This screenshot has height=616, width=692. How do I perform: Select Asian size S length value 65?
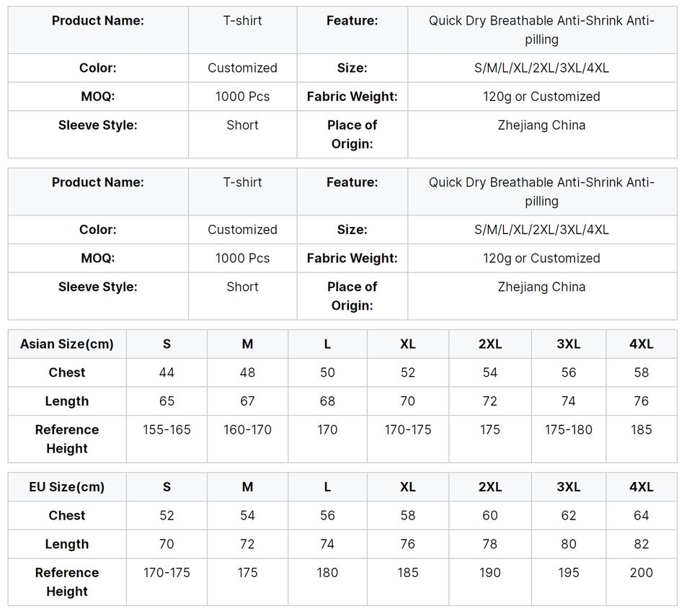tap(167, 401)
